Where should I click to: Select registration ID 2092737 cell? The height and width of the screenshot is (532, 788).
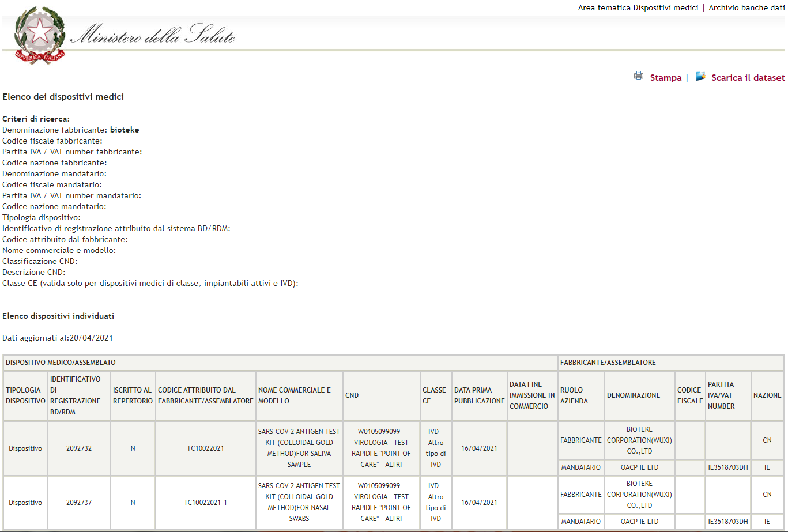pyautogui.click(x=79, y=502)
